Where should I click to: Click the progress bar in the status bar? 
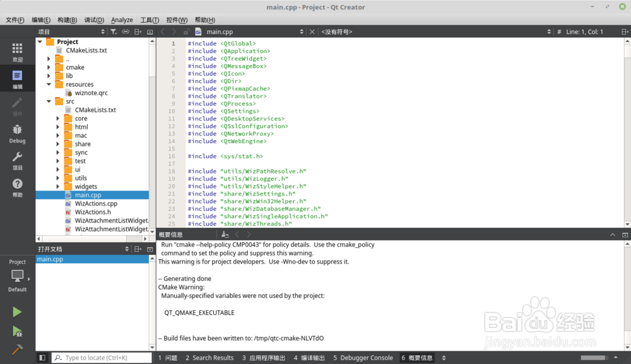(x=593, y=358)
